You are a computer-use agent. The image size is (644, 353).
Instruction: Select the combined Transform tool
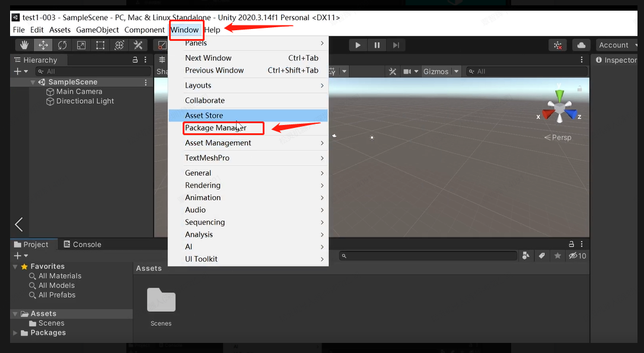(x=119, y=45)
